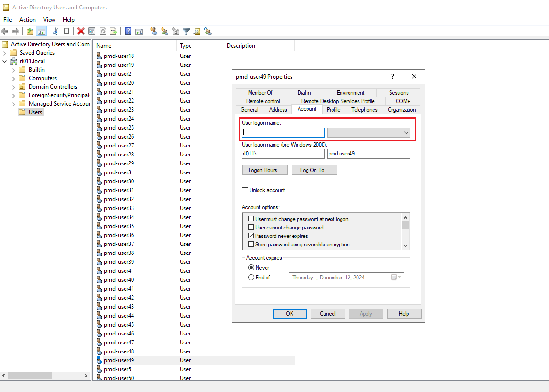The height and width of the screenshot is (392, 549).
Task: Open filter options funnel icon
Action: tap(186, 32)
